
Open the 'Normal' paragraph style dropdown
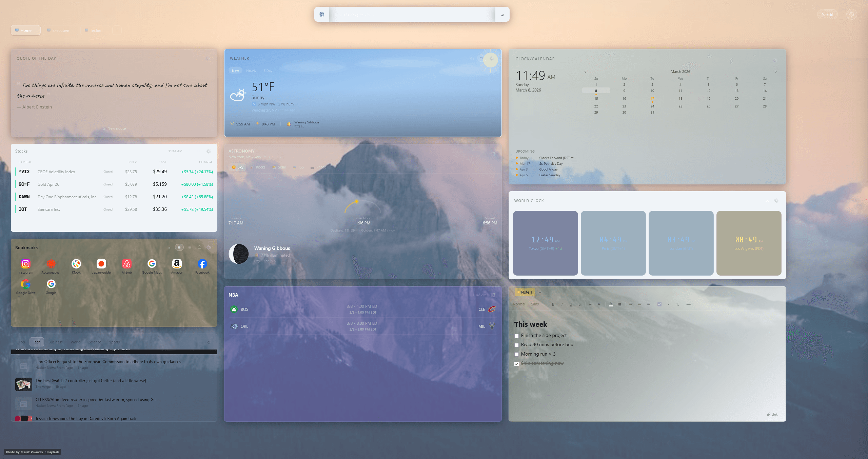[x=519, y=304]
